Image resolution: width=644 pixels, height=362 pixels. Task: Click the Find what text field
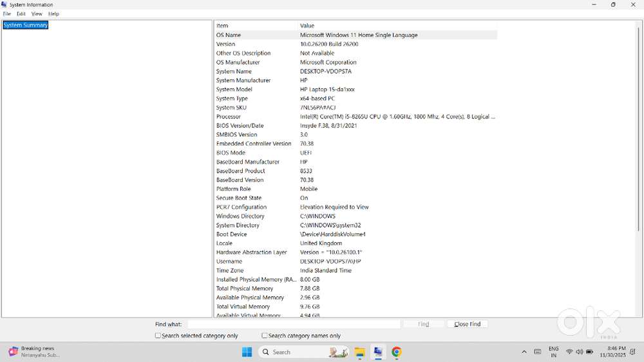293,324
